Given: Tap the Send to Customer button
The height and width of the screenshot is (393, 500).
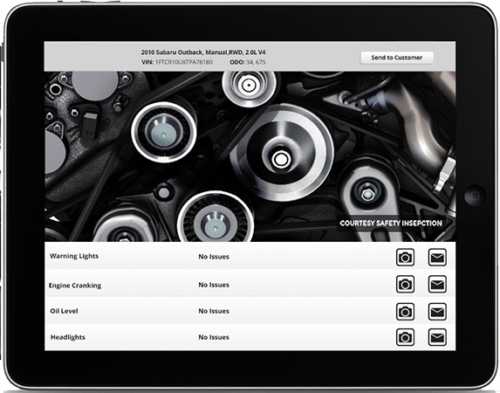Looking at the screenshot, I should 397,58.
